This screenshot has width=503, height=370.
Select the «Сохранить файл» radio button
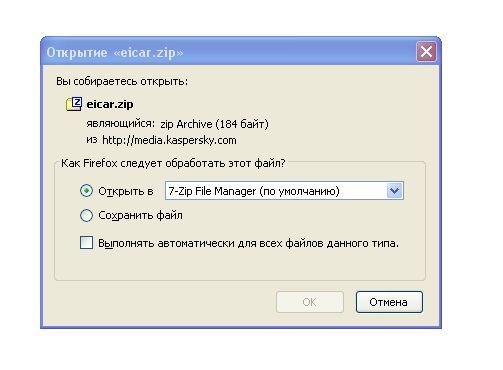point(86,215)
